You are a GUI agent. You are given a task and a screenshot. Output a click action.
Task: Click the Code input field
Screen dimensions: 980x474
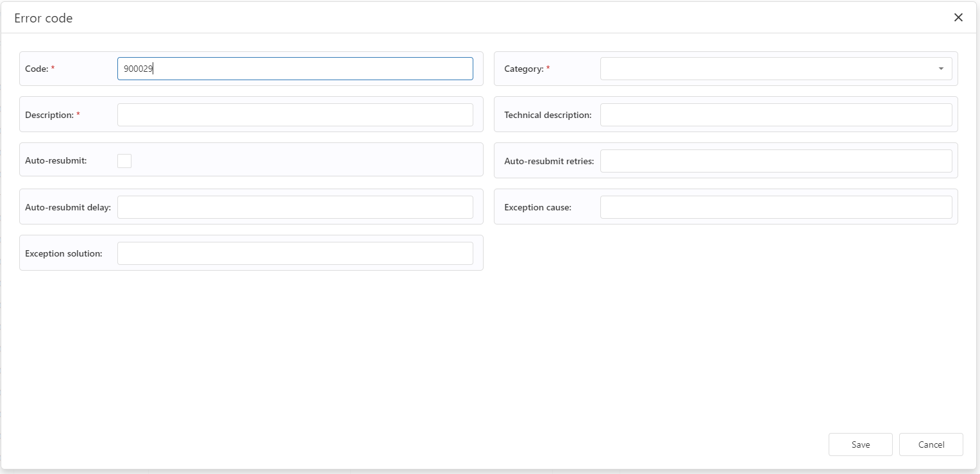(x=295, y=69)
